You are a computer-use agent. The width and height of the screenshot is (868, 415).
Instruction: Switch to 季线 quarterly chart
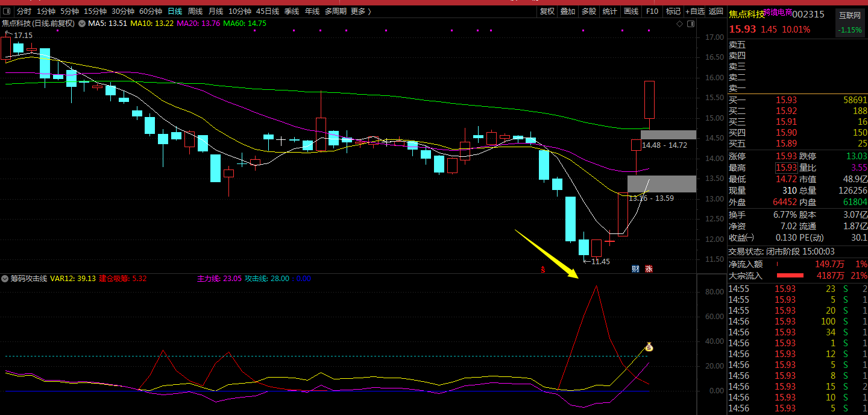tap(292, 11)
